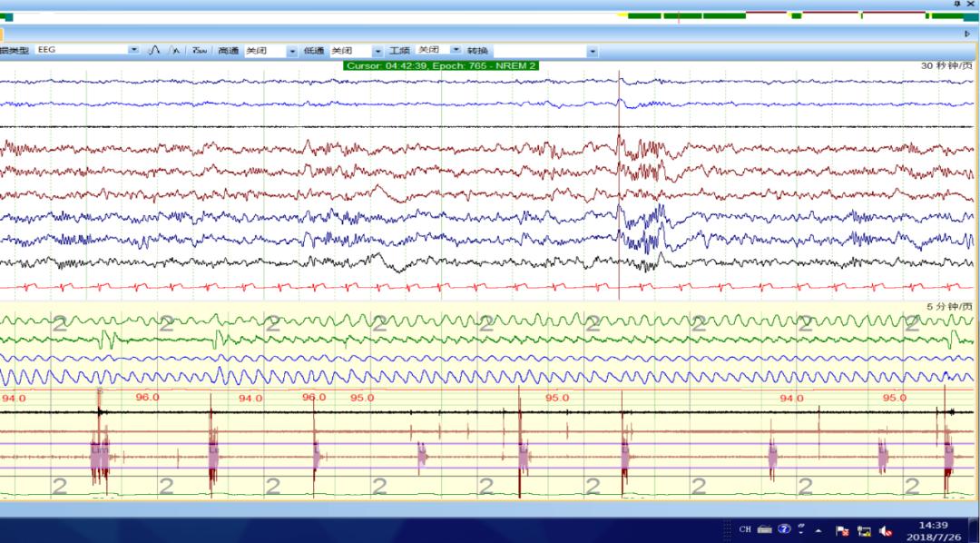980x543 pixels.
Task: Show hidden tray icons arrow
Action: click(x=818, y=530)
